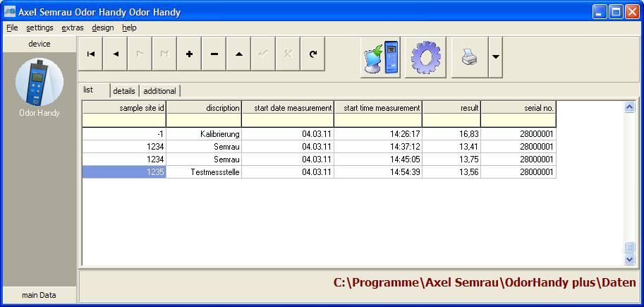Go to last record navigator button
This screenshot has width=644, height=307.
tap(164, 54)
